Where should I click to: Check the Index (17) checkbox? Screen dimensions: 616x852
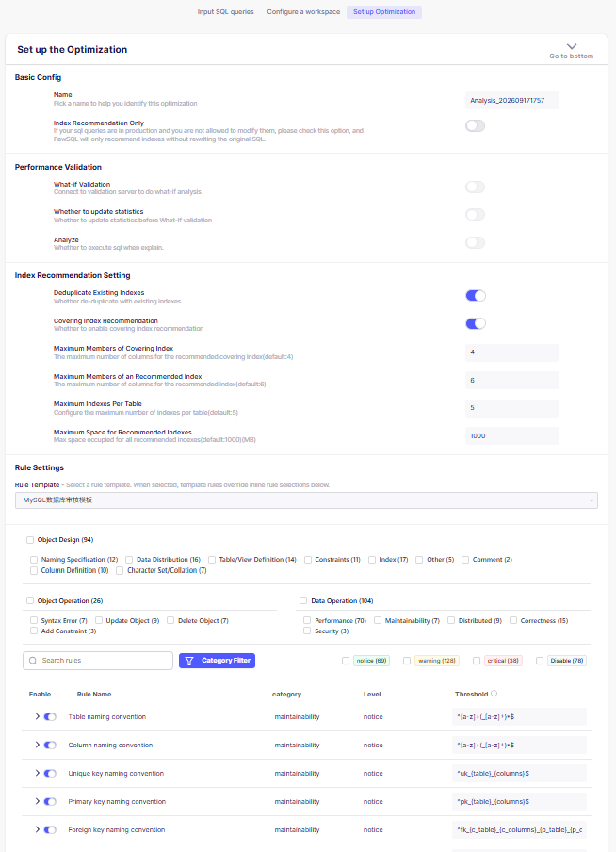pos(372,559)
